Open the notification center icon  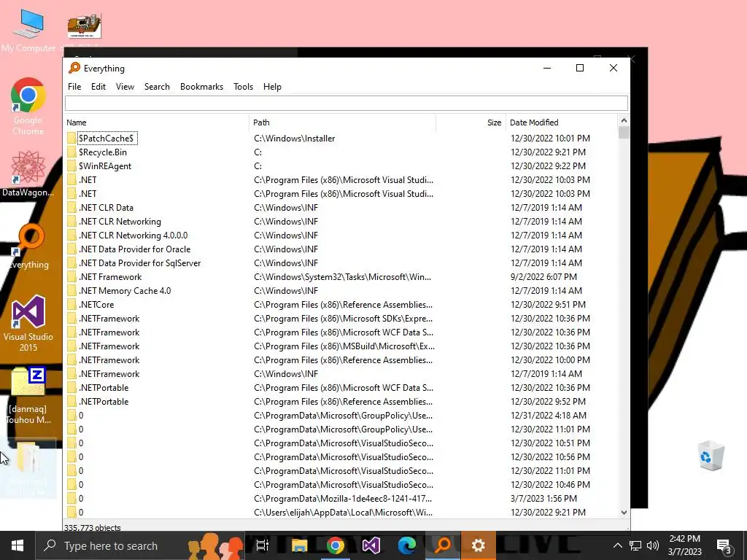(x=724, y=546)
